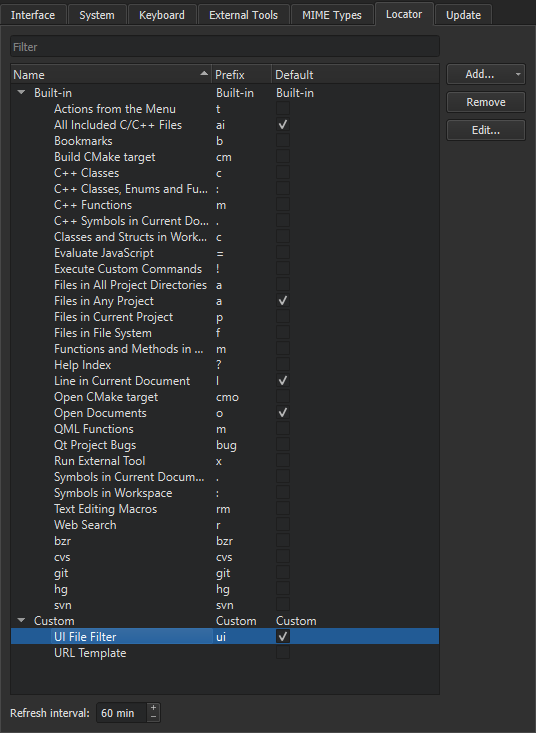
Task: Switch to the Keyboard tab
Action: pyautogui.click(x=162, y=15)
